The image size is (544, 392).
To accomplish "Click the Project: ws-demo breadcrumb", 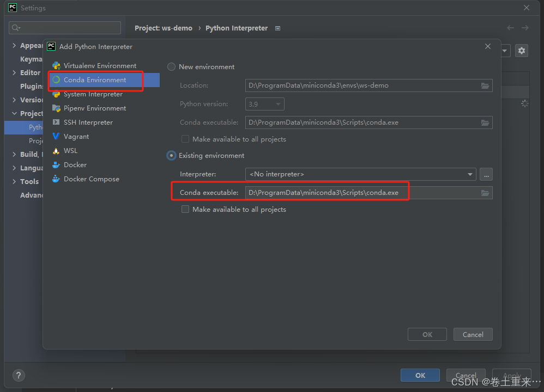I will point(164,28).
